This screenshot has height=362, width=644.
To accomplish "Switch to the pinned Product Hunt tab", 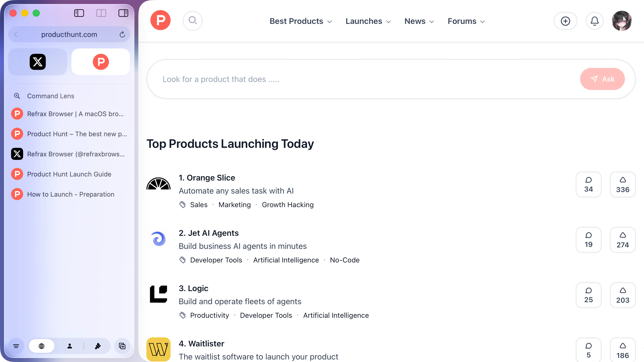I will pos(101,62).
